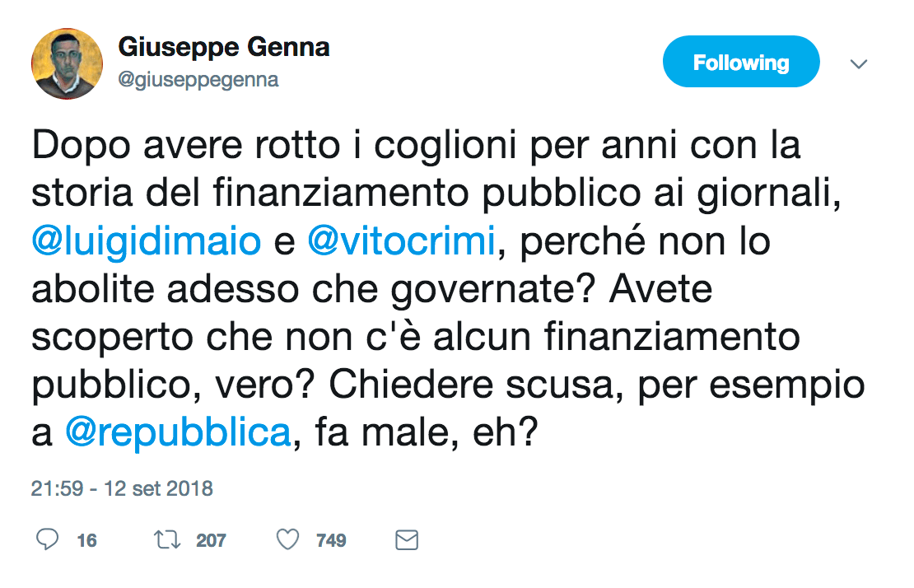View the 749 likes count

[x=331, y=541]
